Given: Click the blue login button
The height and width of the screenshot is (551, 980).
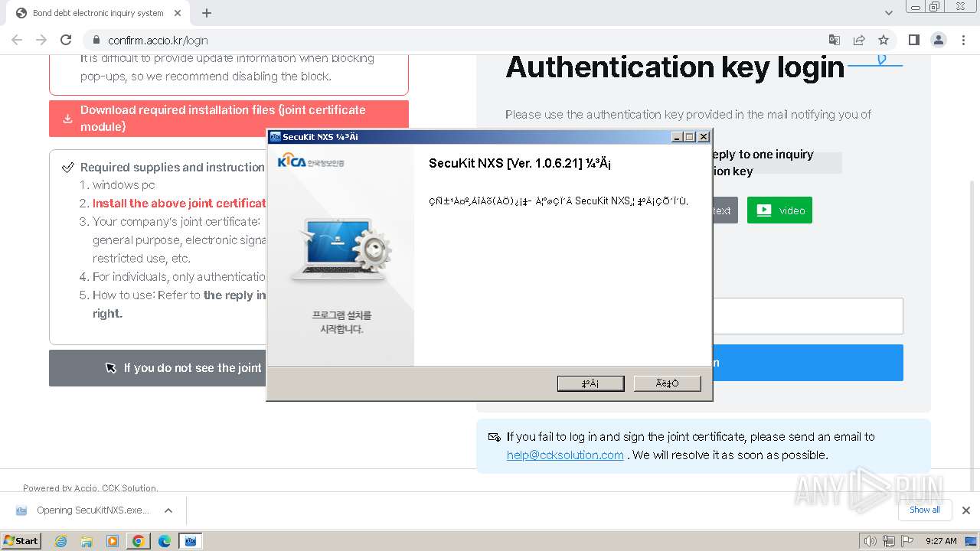Looking at the screenshot, I should pos(808,363).
